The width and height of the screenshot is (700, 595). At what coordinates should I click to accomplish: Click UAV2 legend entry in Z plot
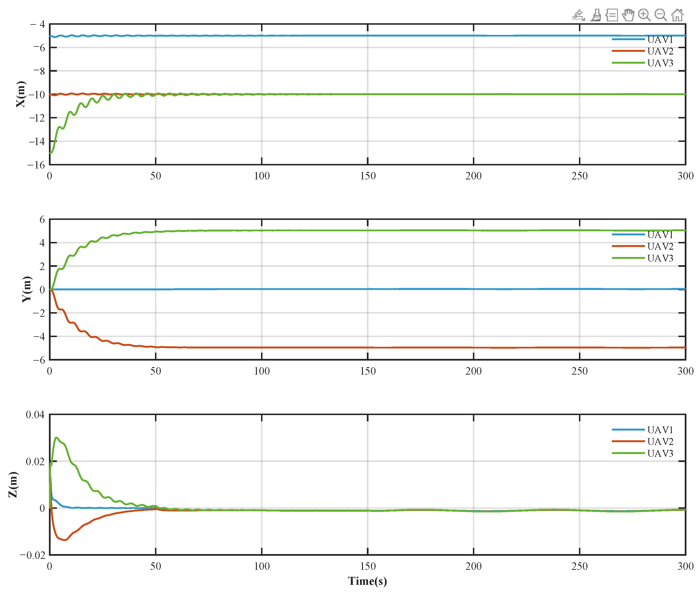(x=660, y=441)
